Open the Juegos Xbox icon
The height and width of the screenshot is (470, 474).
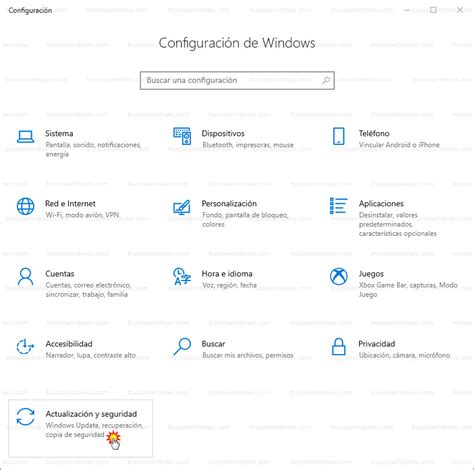(339, 276)
